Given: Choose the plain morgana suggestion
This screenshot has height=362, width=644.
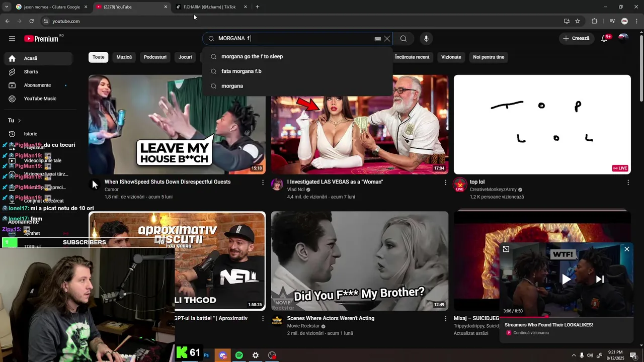Looking at the screenshot, I should (297, 86).
